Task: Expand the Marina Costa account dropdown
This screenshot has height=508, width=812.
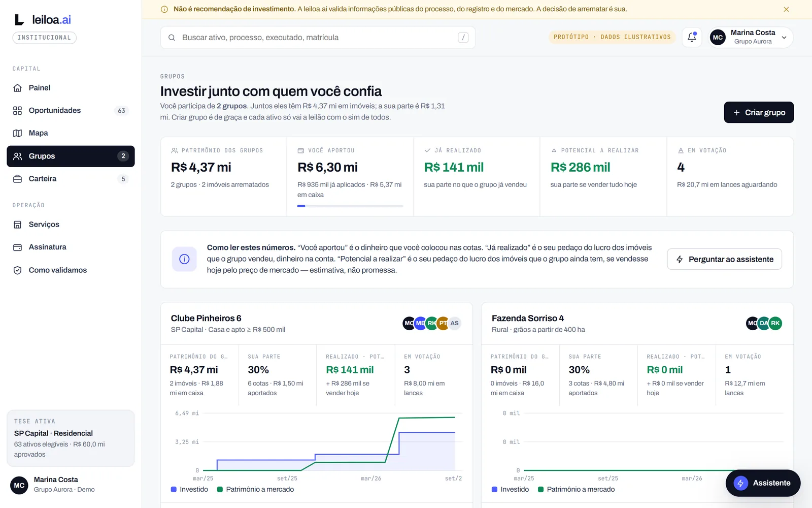Action: pyautogui.click(x=751, y=37)
